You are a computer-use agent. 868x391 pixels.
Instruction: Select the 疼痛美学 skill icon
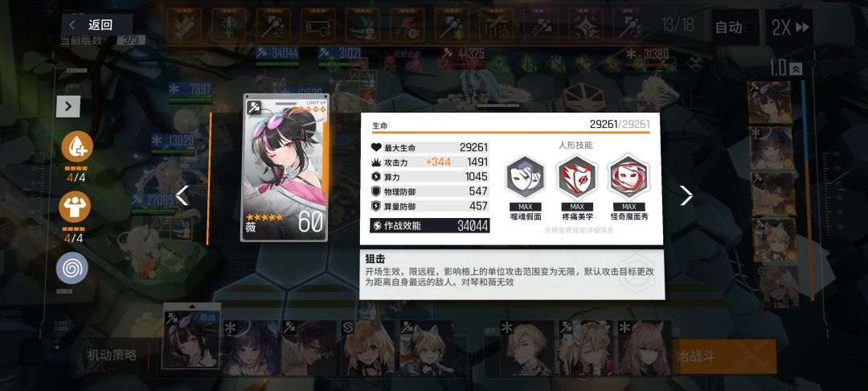[577, 178]
